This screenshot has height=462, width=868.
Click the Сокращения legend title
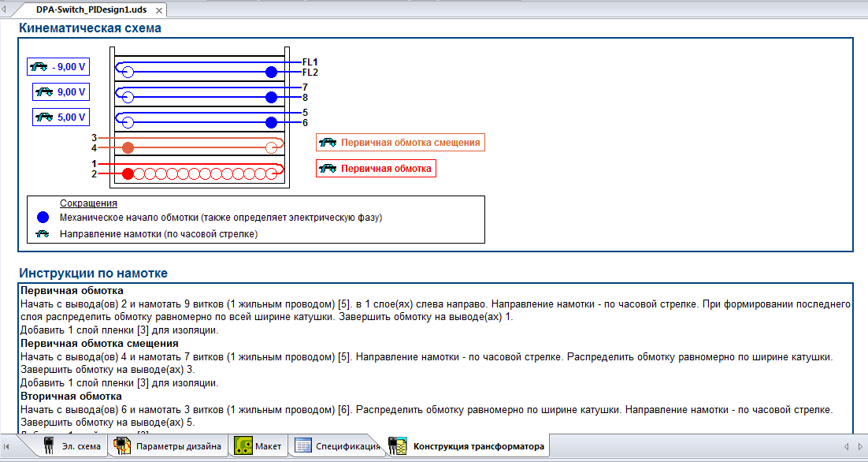pyautogui.click(x=88, y=203)
